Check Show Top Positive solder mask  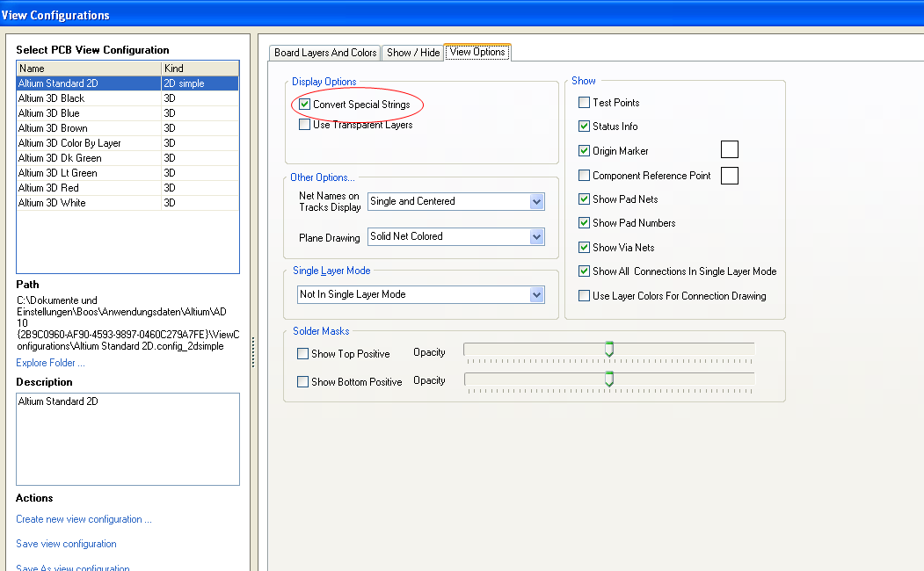(303, 354)
